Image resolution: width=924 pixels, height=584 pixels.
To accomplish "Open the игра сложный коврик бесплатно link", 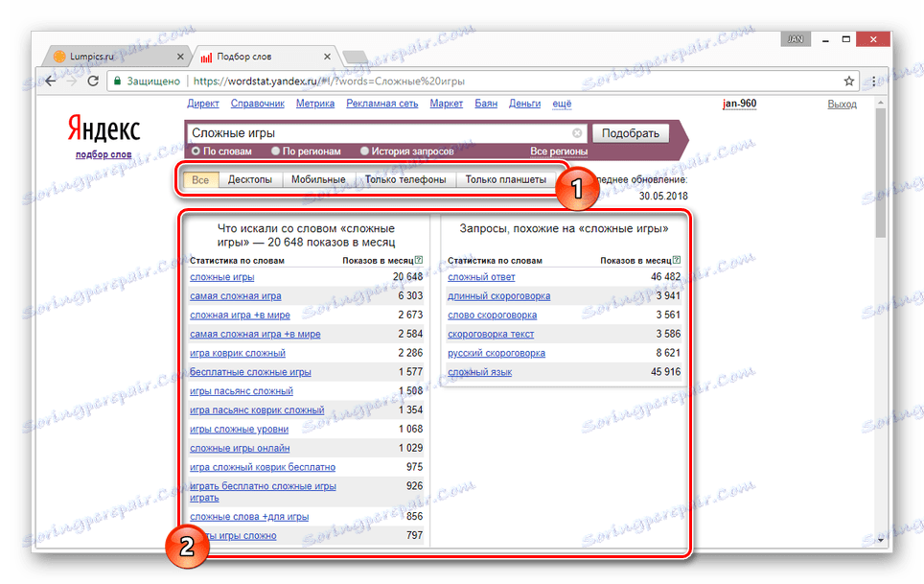I will [263, 467].
